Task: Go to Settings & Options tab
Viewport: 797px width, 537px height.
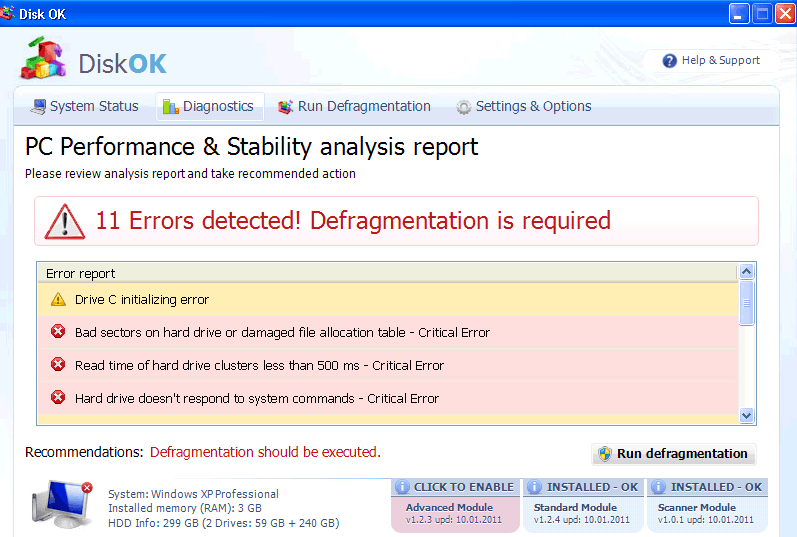Action: click(x=523, y=106)
